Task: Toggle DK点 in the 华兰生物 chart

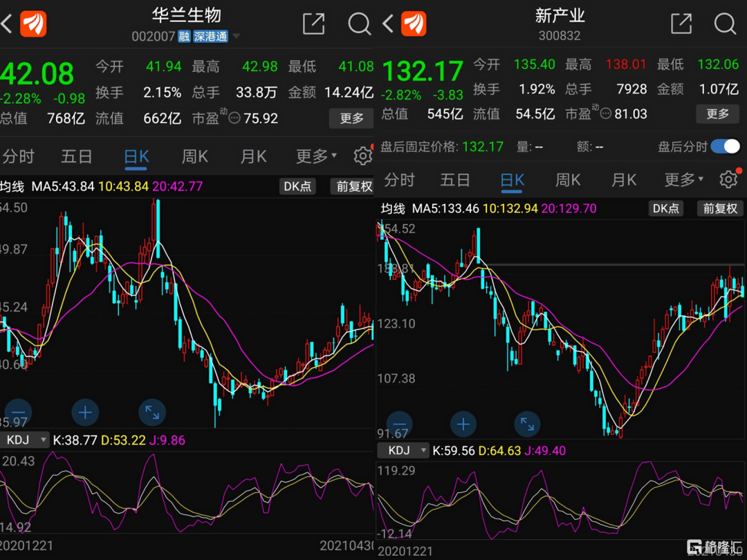Action: [x=297, y=186]
